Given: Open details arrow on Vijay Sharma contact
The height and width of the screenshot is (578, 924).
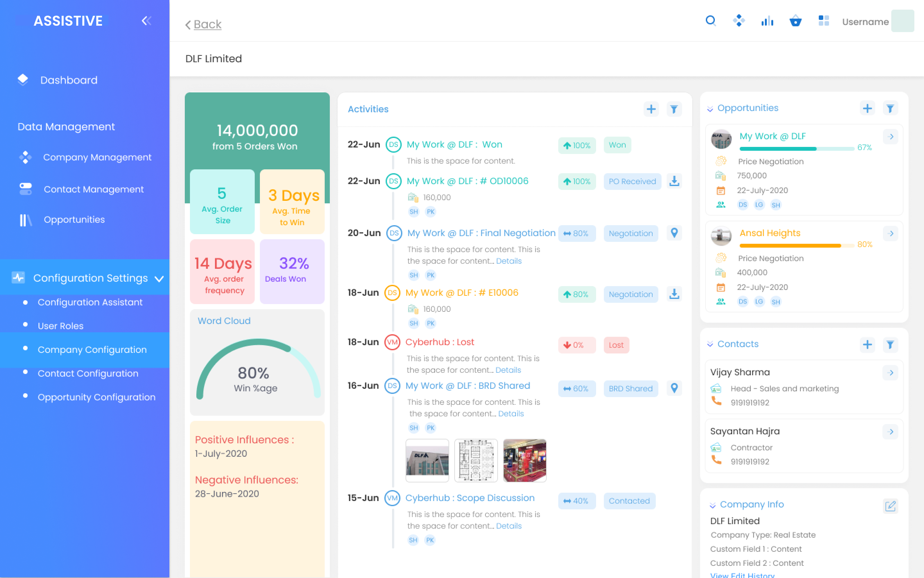Looking at the screenshot, I should [891, 372].
